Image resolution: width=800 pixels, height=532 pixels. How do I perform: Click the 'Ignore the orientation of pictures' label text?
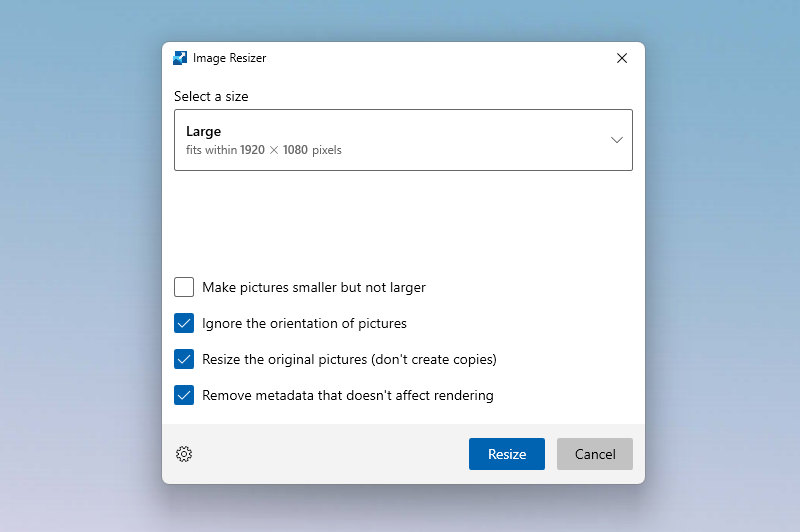click(x=304, y=323)
